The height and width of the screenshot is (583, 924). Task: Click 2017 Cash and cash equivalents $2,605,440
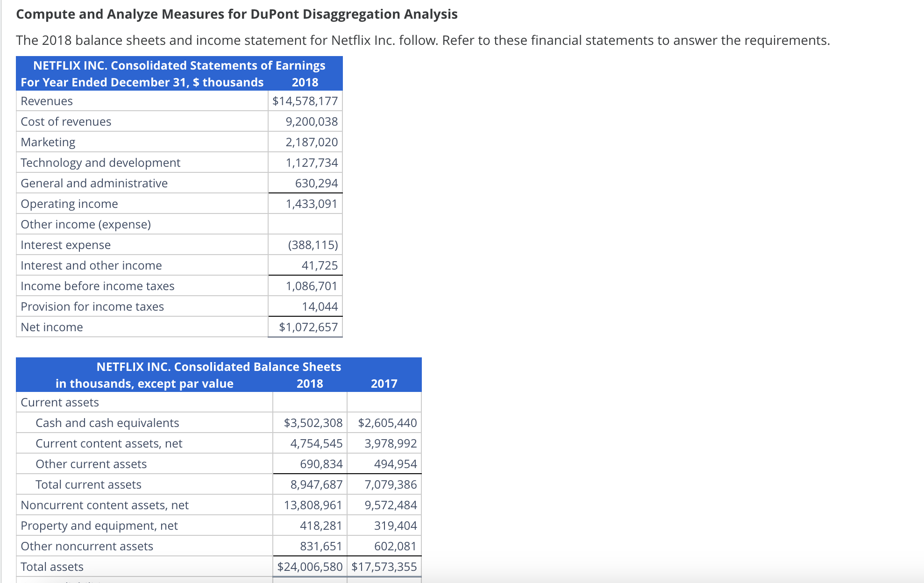click(387, 423)
